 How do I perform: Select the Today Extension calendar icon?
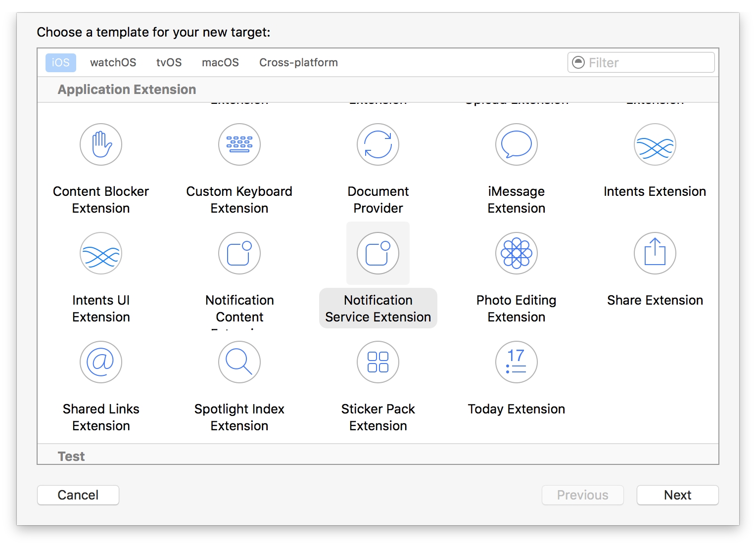pos(517,362)
